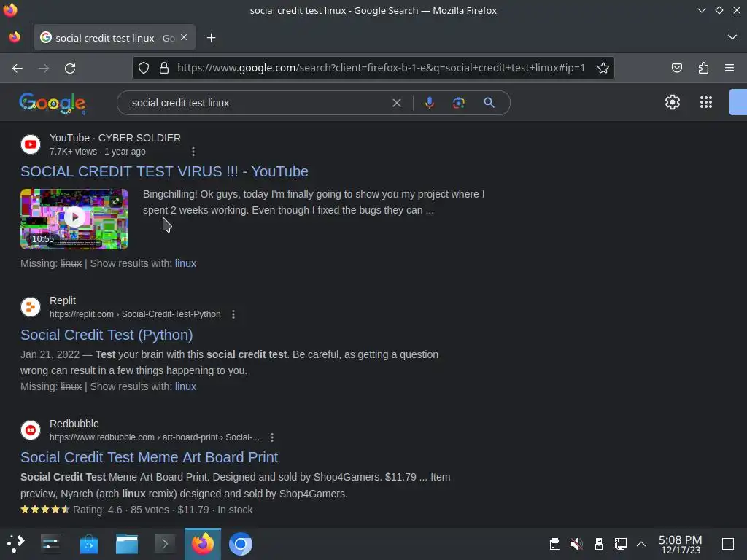Viewport: 747px width, 560px height.
Task: Select the social credit test linux tab
Action: (x=115, y=38)
